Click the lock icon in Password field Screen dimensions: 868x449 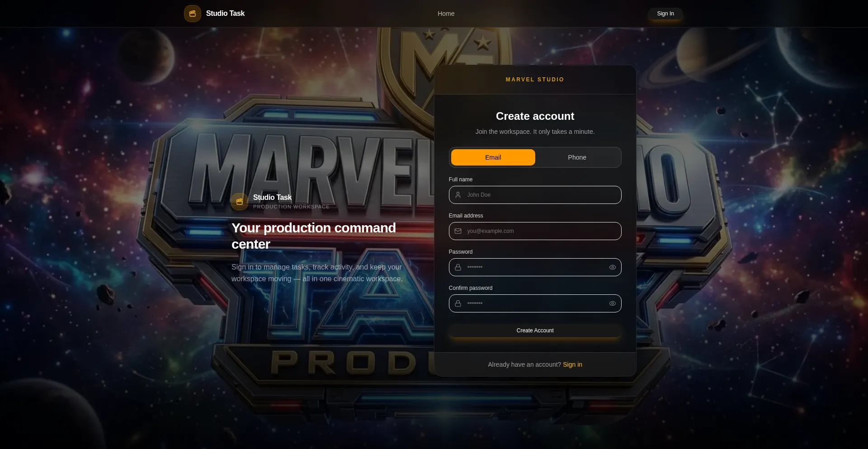click(458, 267)
